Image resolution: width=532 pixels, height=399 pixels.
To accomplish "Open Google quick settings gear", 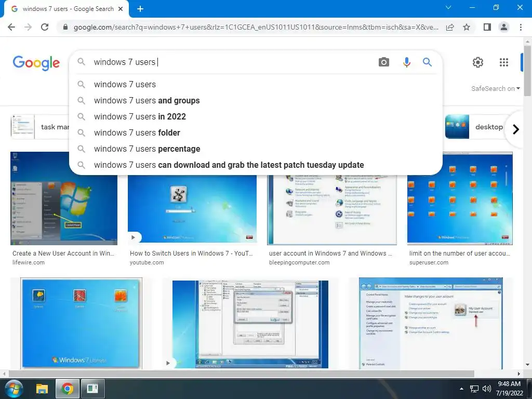I will [x=478, y=62].
